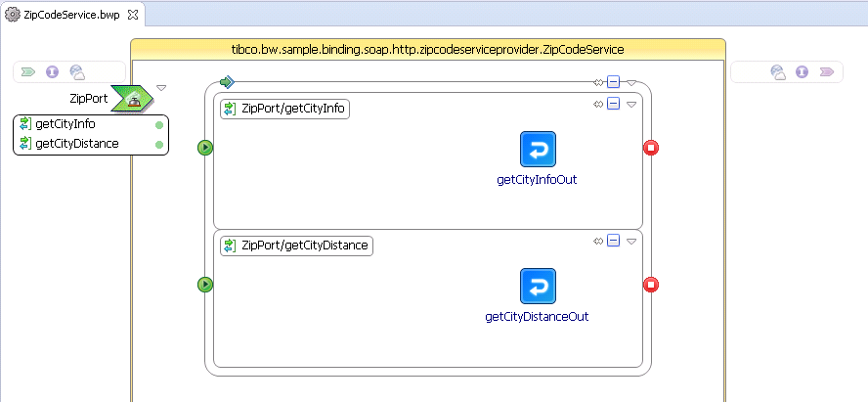Click the green dot next to getCityInfo

[159, 125]
